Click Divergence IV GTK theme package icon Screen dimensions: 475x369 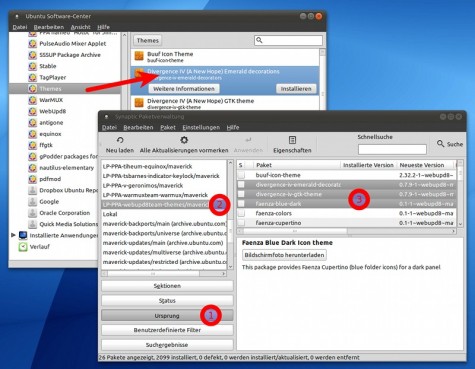point(139,103)
